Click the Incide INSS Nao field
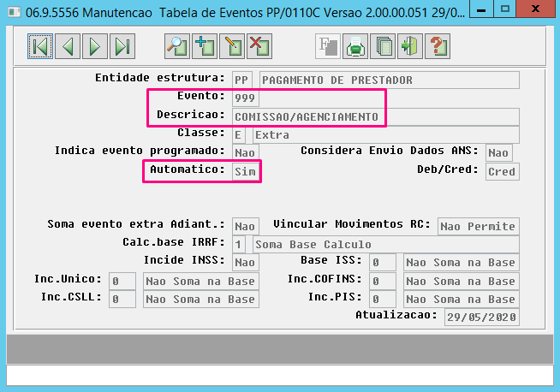Image resolution: width=560 pixels, height=392 pixels. [x=246, y=263]
